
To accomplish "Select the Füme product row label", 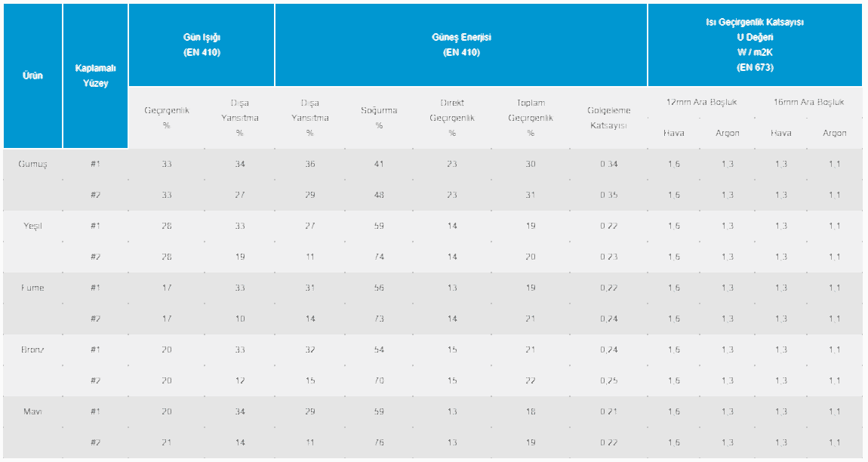I will pyautogui.click(x=32, y=288).
